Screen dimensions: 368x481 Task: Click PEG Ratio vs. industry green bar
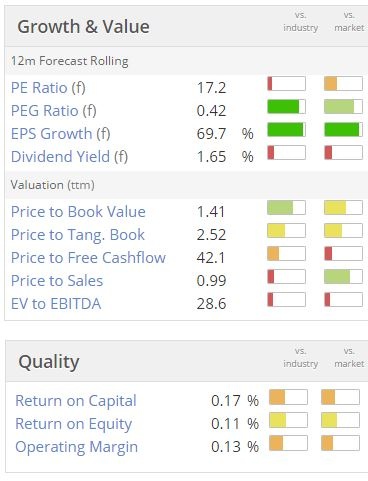pos(286,107)
